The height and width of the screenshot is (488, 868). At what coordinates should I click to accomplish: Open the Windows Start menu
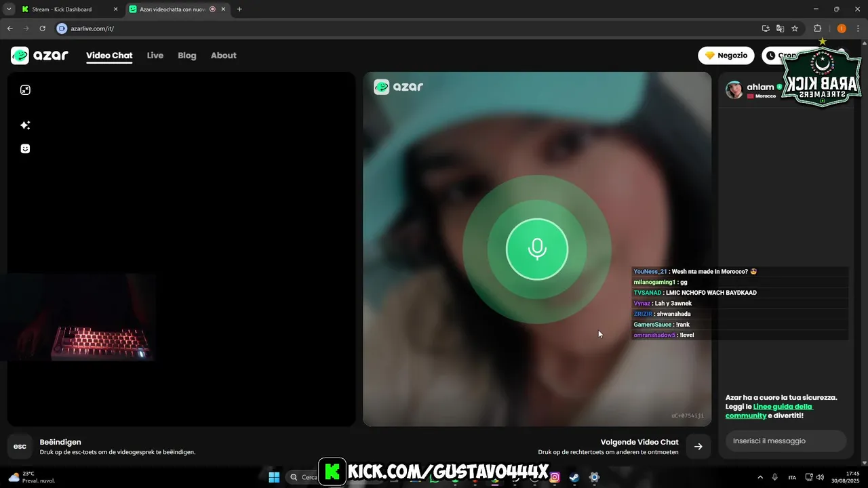[274, 477]
